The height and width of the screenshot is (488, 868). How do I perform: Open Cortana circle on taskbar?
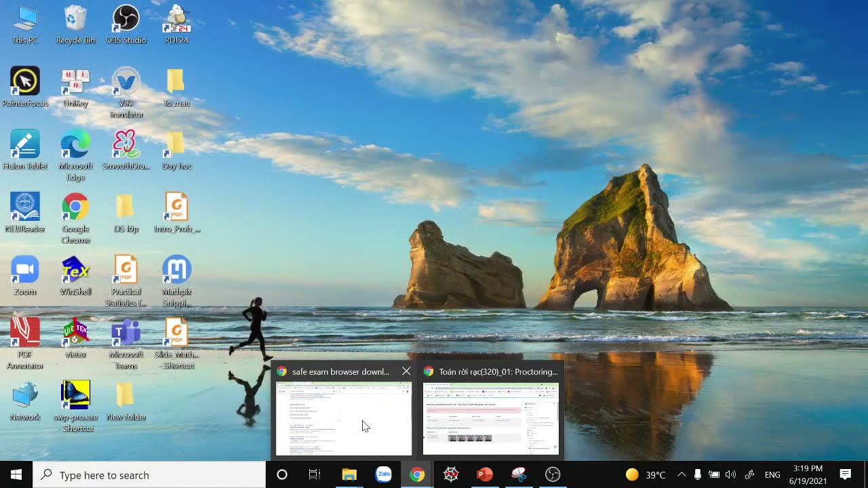coord(282,474)
